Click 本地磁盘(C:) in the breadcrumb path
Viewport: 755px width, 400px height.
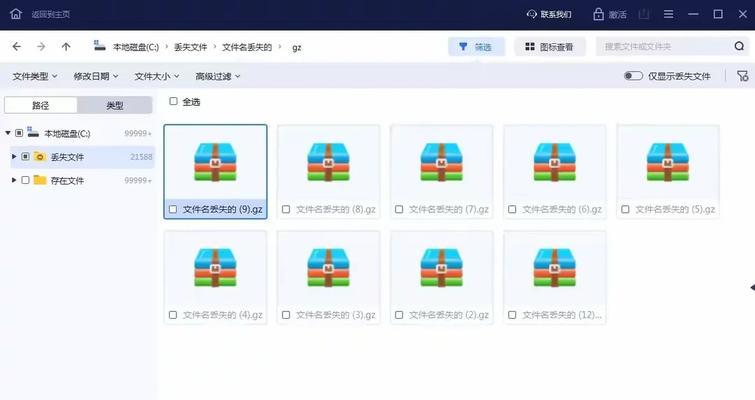click(x=136, y=47)
